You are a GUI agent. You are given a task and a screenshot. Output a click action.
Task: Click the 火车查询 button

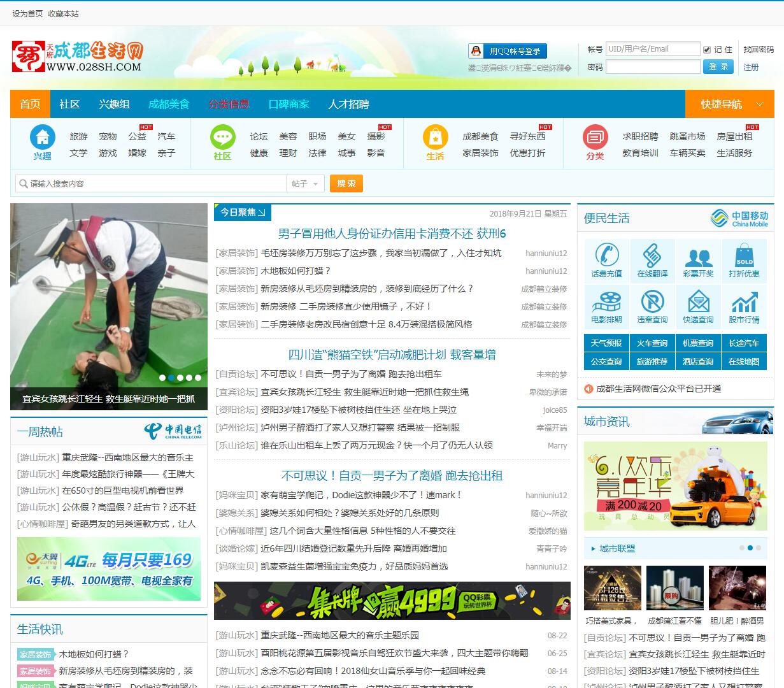point(652,343)
